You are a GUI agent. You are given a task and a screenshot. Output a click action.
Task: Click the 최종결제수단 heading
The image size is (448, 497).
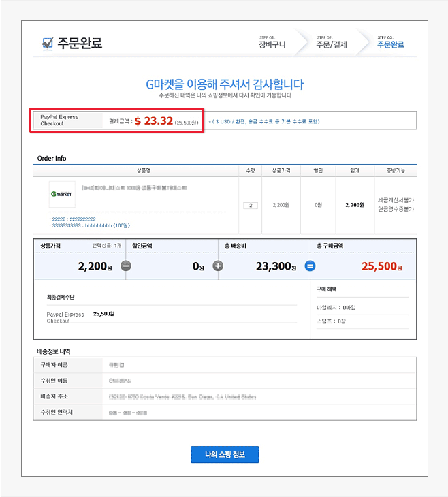(x=61, y=298)
